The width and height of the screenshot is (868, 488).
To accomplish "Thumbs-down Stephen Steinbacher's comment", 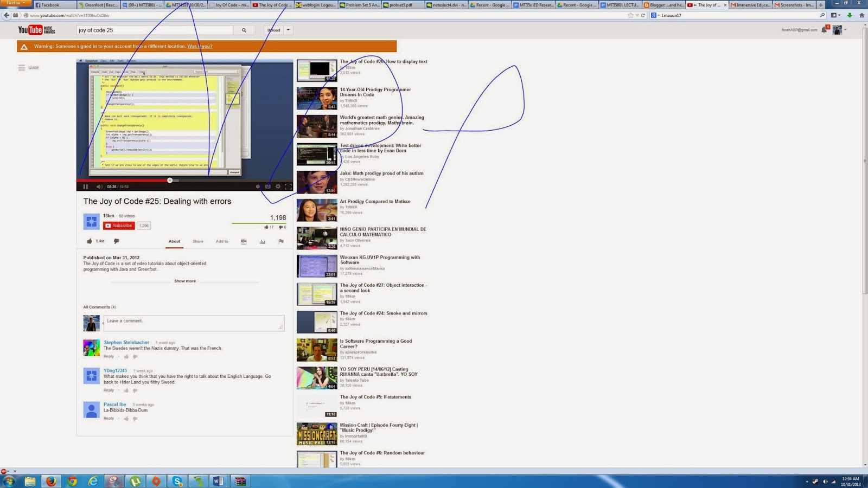I will 135,357.
